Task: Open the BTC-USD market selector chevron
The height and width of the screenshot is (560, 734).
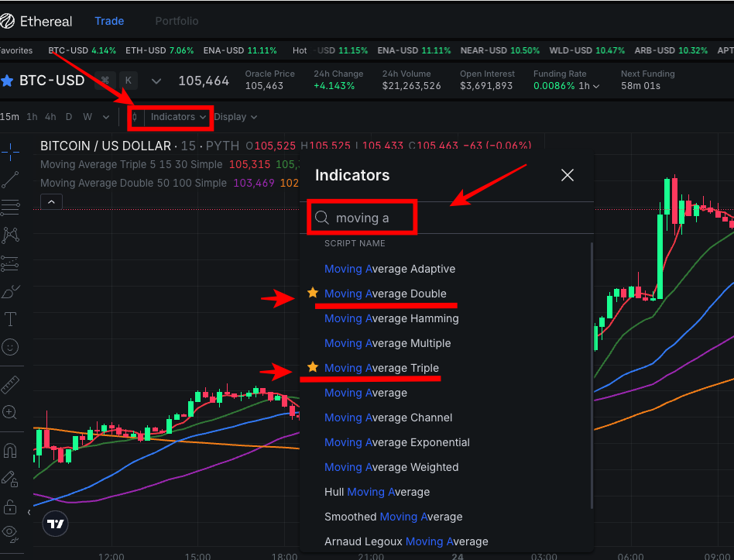Action: tap(156, 81)
